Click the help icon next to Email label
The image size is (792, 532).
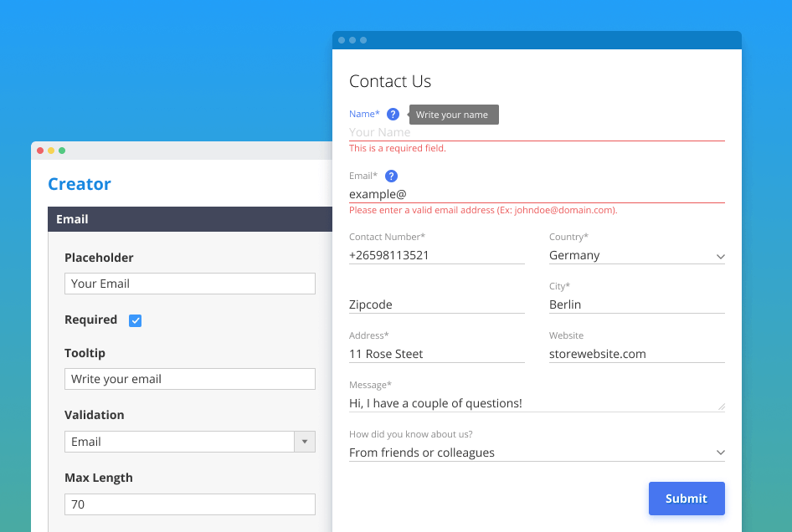click(391, 176)
